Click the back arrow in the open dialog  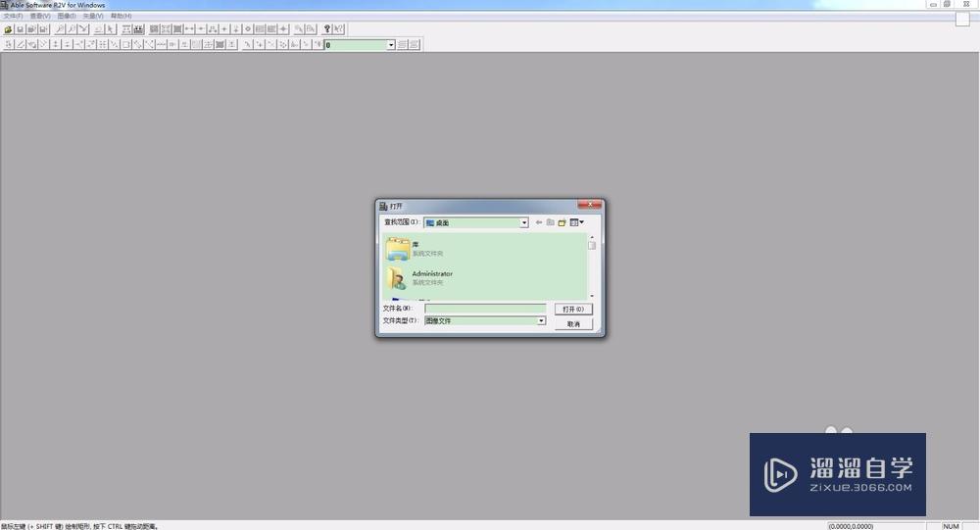click(x=539, y=222)
